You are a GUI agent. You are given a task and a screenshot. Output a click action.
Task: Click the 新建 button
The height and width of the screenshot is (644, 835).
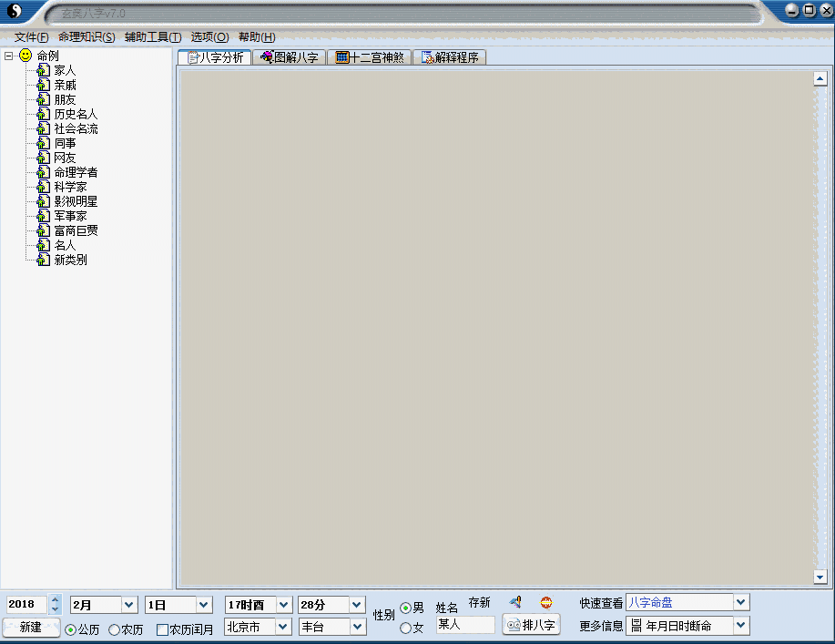click(x=31, y=628)
